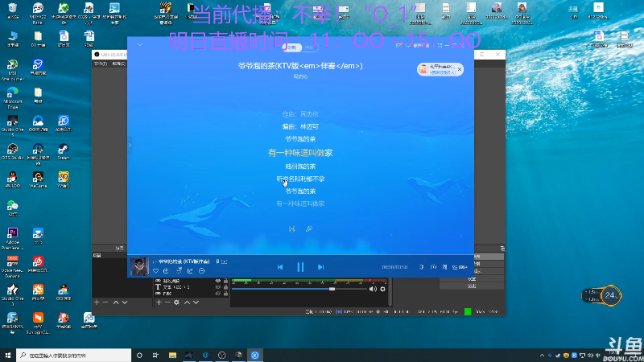The height and width of the screenshot is (362, 644).
Task: Click the sound effect icon beside playback time
Action: 421,267
